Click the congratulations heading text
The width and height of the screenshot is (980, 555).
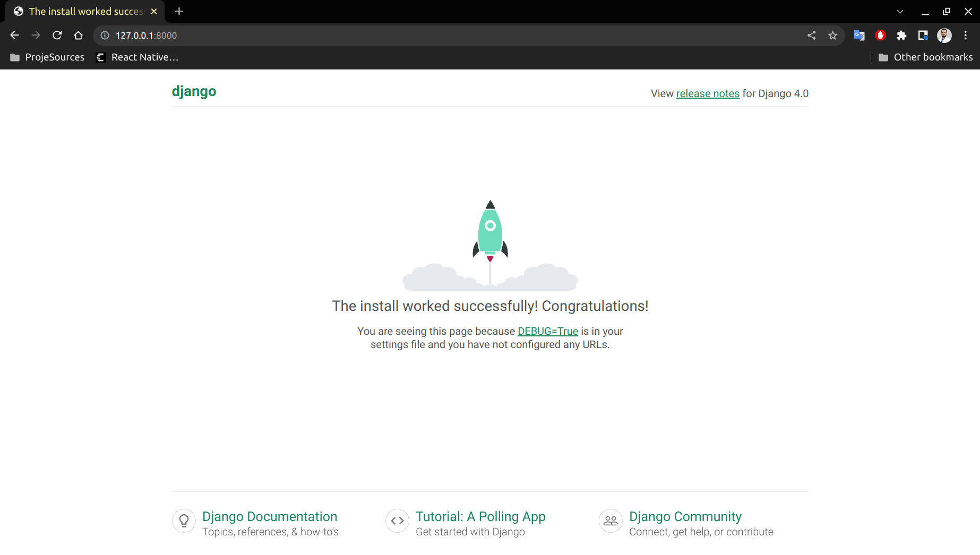click(490, 306)
